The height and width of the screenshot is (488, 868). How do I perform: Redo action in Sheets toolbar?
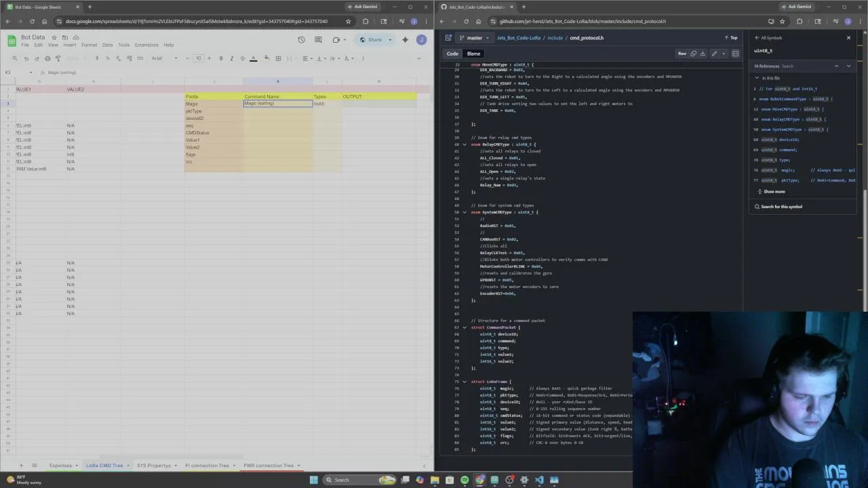[x=37, y=58]
